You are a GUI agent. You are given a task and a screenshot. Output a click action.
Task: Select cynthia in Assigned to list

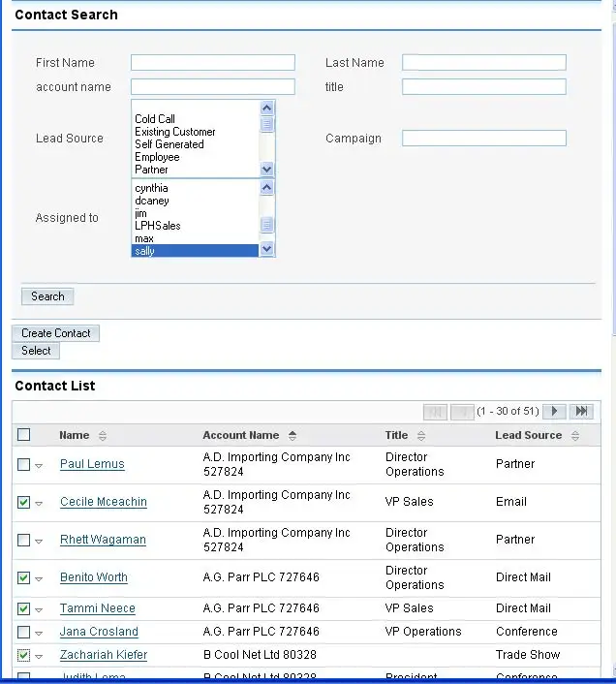pyautogui.click(x=195, y=188)
